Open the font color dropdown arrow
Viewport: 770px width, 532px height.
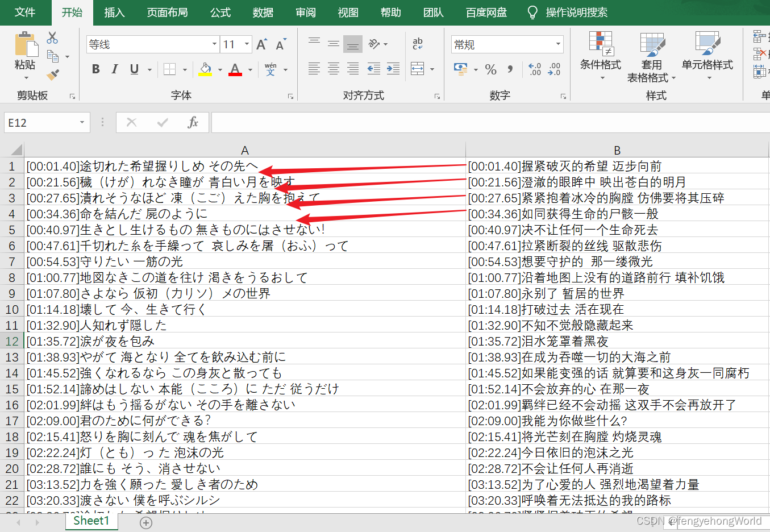(x=250, y=70)
